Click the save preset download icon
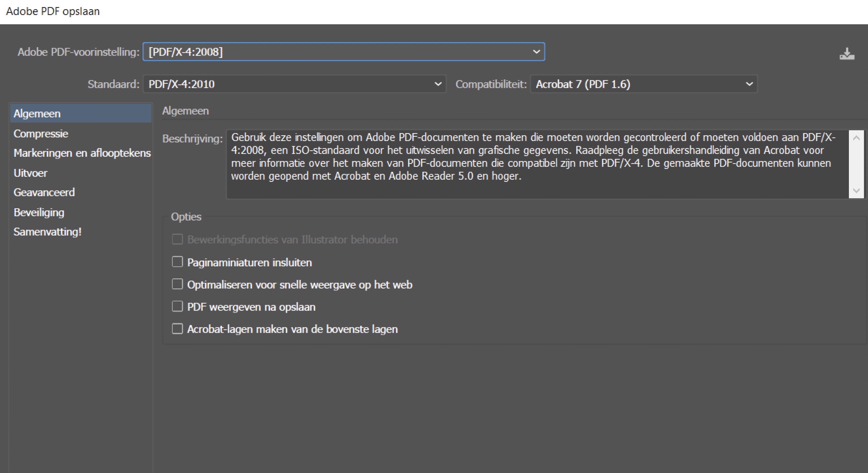Image resolution: width=868 pixels, height=473 pixels. 847,54
